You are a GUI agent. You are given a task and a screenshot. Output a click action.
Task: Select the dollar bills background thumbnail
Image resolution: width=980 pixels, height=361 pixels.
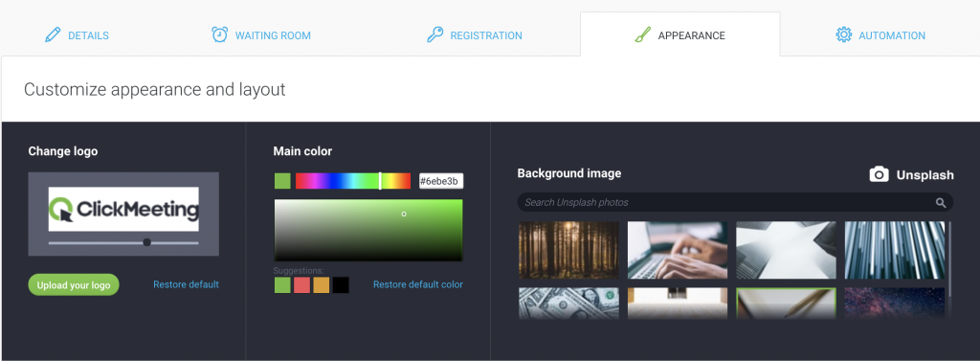click(x=568, y=304)
